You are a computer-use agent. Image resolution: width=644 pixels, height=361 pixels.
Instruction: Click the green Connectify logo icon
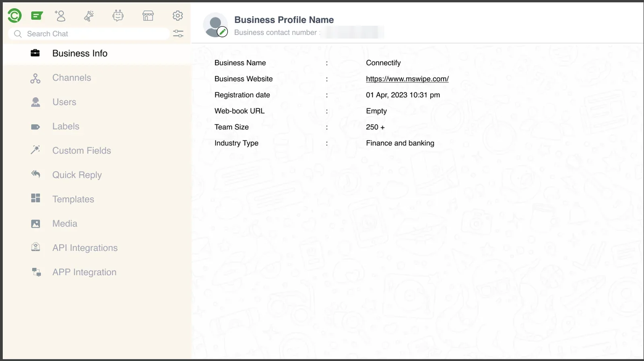pos(14,16)
